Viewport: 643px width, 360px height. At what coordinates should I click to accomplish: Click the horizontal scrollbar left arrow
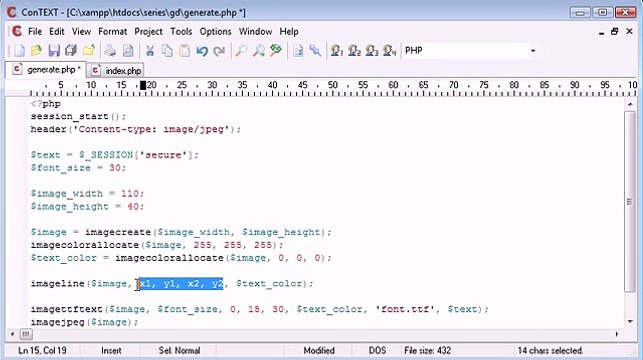tap(12, 334)
